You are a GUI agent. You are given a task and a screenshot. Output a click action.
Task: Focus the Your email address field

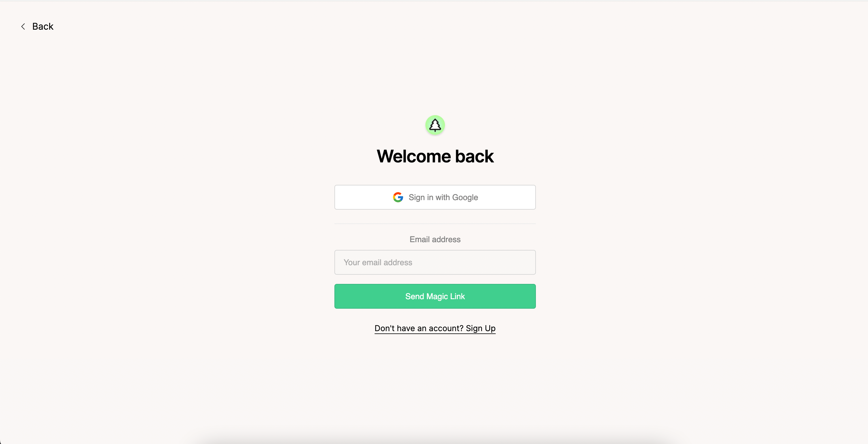pyautogui.click(x=435, y=262)
